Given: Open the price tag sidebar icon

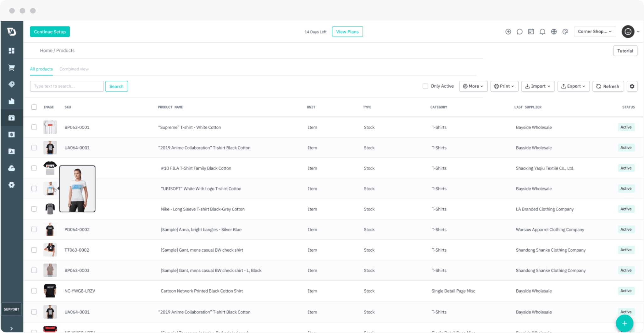Looking at the screenshot, I should point(12,84).
